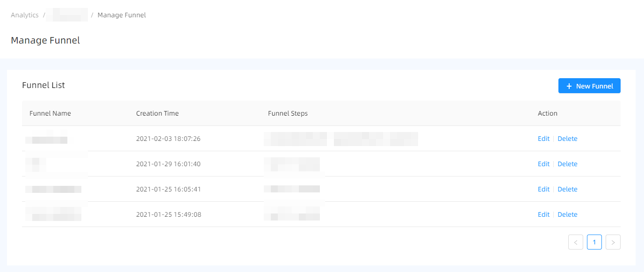This screenshot has height=272, width=644.
Task: Open the Analytics breadcrumb link
Action: click(x=24, y=15)
